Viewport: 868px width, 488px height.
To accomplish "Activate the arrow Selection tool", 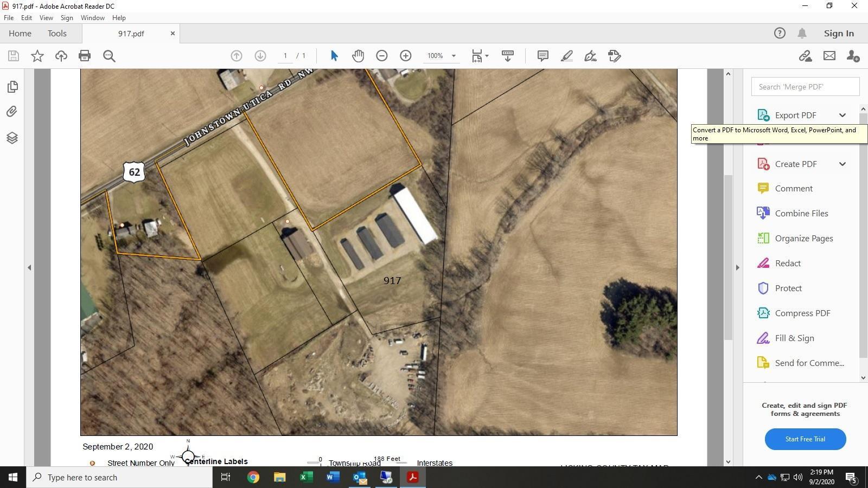I will click(334, 56).
